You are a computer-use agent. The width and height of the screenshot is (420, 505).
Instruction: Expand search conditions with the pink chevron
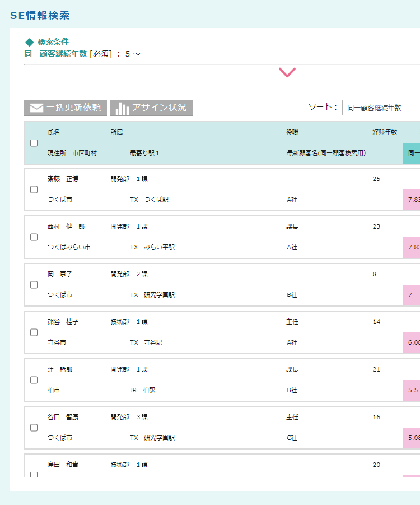coord(287,72)
